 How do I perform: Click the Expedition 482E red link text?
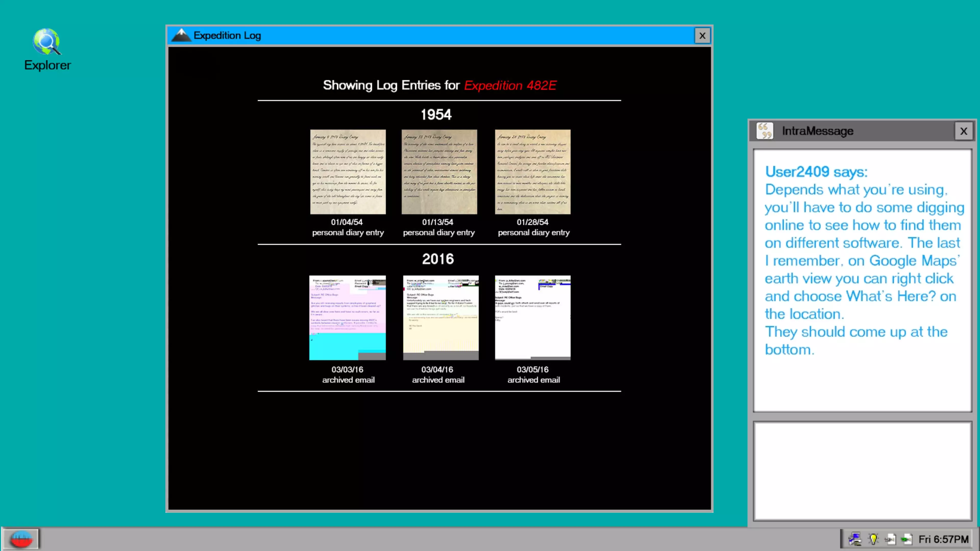pos(510,85)
